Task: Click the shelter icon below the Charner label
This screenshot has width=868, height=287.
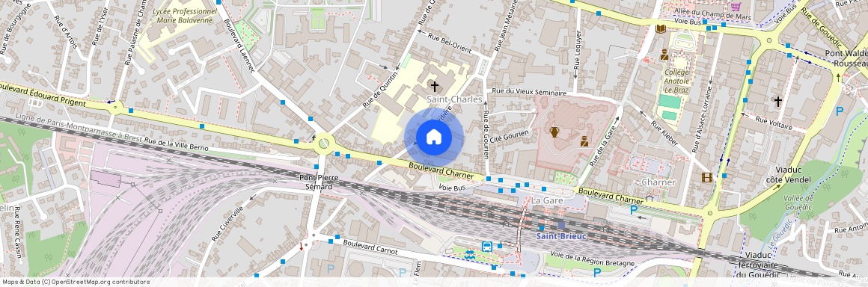Action: pyautogui.click(x=650, y=198)
